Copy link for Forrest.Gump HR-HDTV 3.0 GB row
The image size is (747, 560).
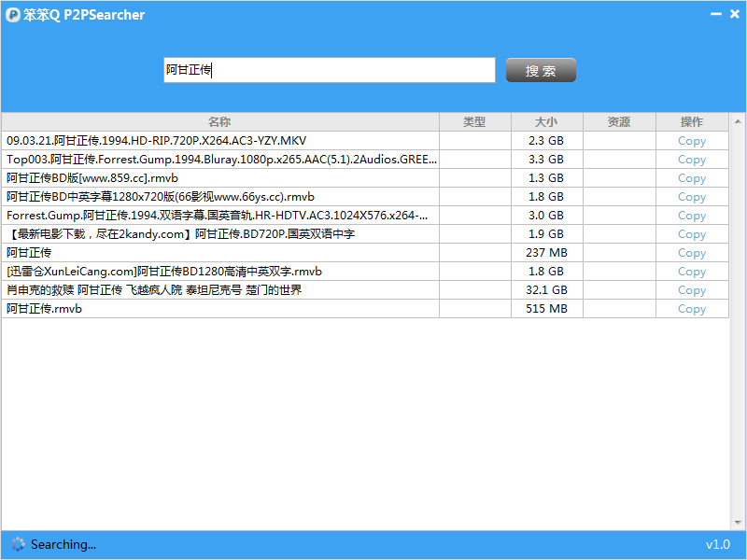point(692,216)
